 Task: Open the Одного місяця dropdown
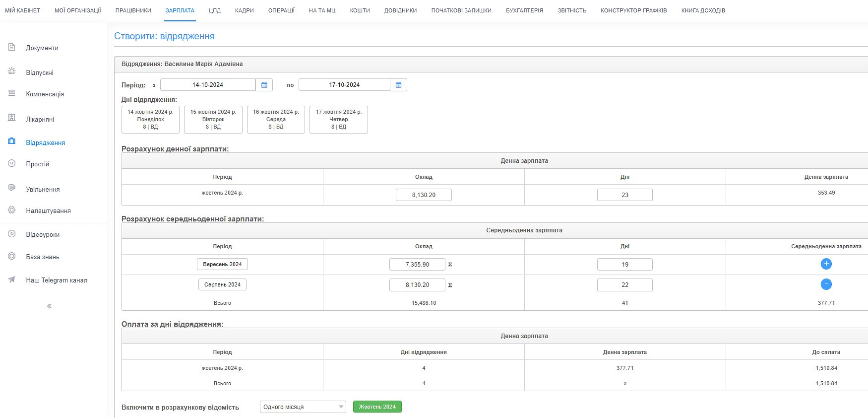(x=303, y=407)
